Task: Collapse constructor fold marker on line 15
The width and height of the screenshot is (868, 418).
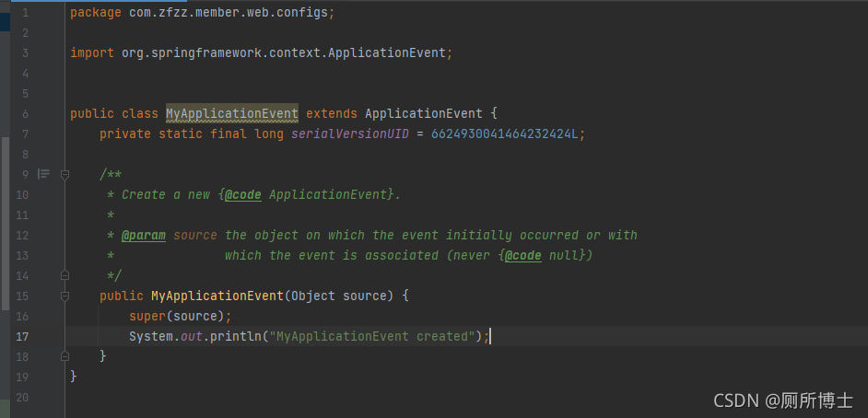Action: [x=65, y=296]
